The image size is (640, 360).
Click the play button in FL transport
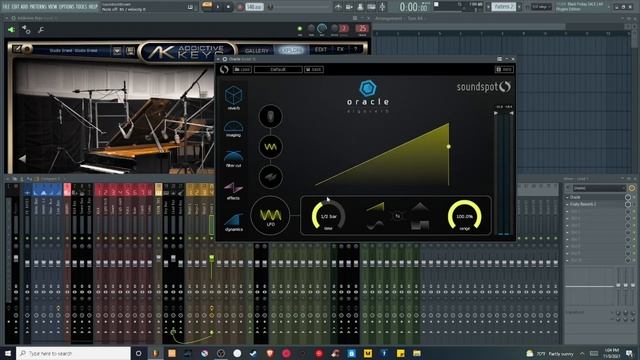218,7
